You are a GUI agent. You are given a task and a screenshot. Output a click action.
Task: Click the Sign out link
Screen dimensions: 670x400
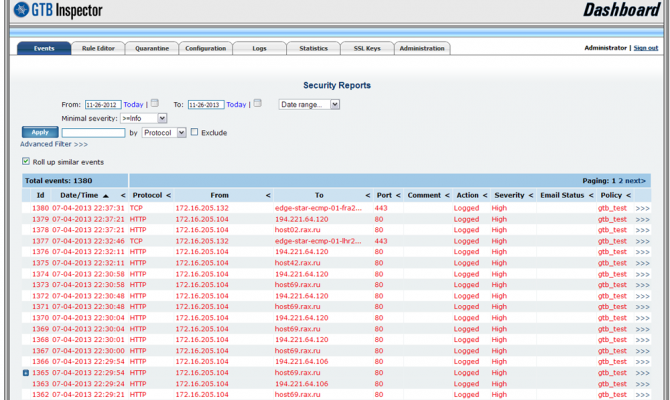646,48
